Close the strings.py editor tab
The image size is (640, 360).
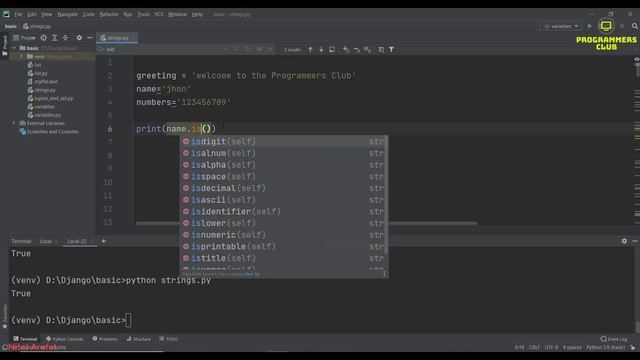click(133, 38)
